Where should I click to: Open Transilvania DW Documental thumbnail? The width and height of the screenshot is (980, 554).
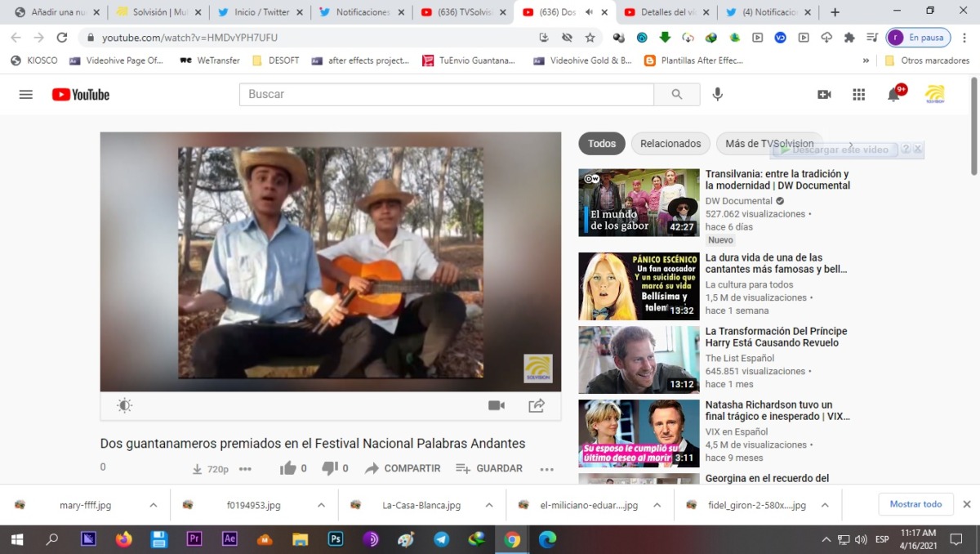point(639,203)
